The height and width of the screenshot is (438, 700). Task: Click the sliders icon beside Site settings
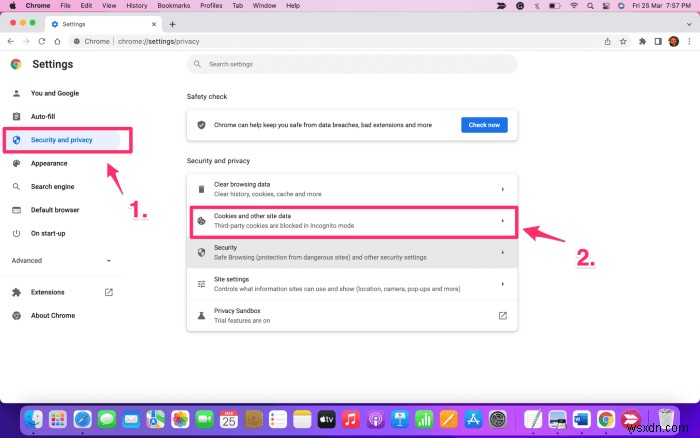pos(201,284)
